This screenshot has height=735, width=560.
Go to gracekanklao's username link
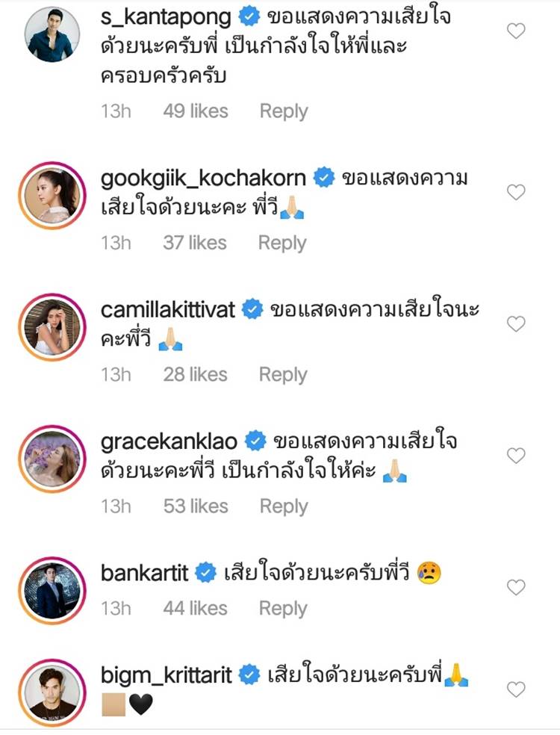click(x=169, y=441)
